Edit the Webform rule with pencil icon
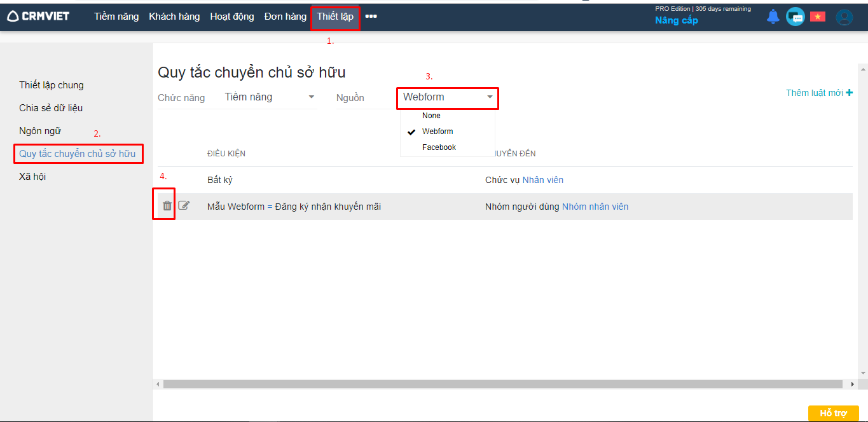The image size is (868, 422). (x=184, y=205)
